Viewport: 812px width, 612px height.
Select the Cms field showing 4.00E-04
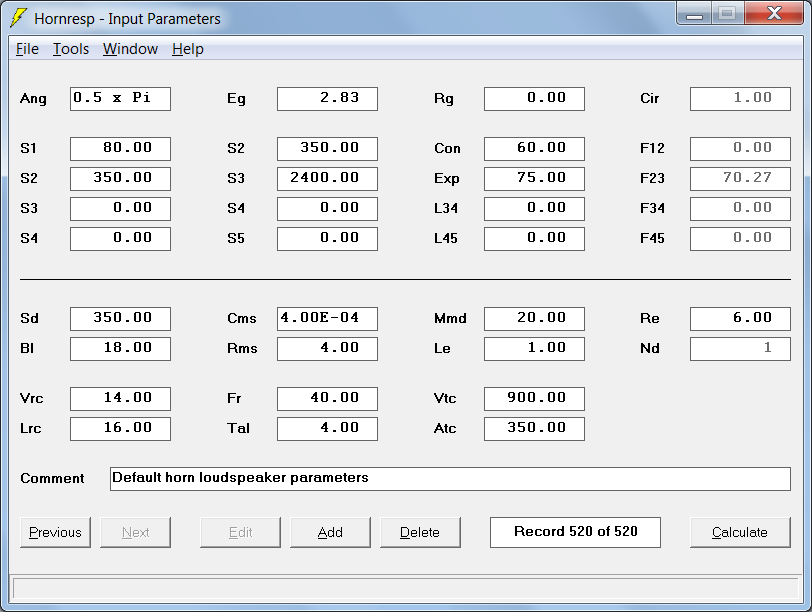327,318
